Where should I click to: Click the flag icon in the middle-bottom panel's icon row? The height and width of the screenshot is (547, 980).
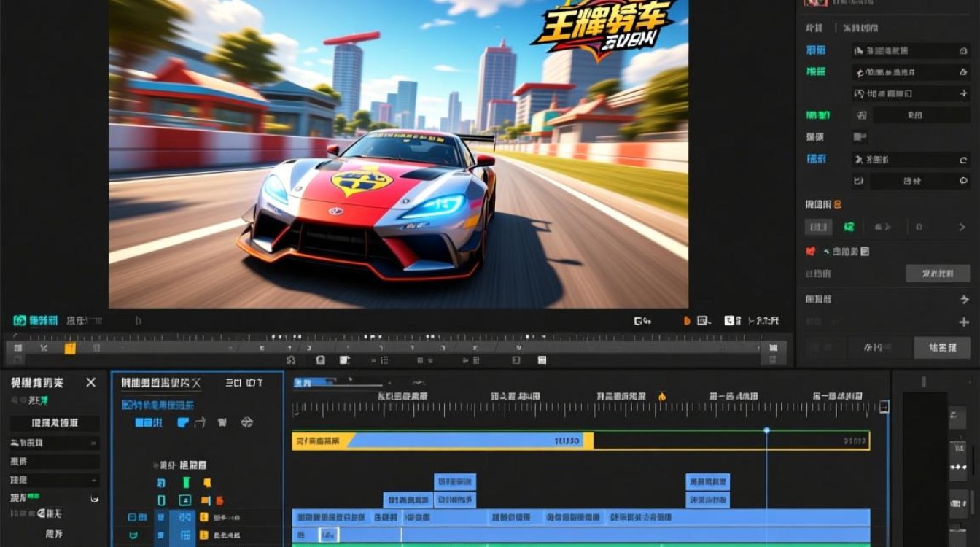[x=222, y=422]
